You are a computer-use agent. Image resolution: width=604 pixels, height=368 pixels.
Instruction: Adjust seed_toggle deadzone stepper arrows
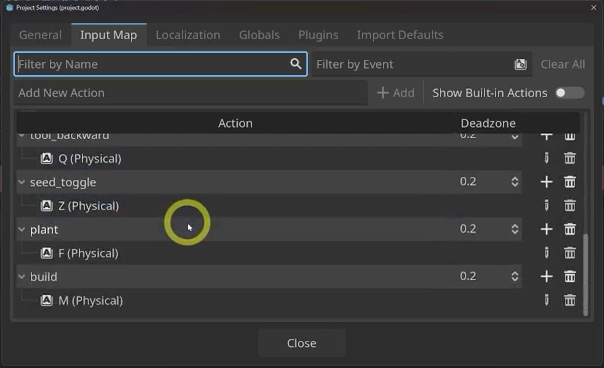[x=515, y=182]
